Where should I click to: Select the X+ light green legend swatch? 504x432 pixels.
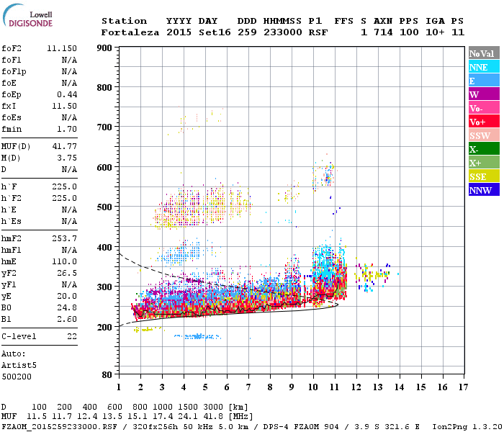(484, 162)
